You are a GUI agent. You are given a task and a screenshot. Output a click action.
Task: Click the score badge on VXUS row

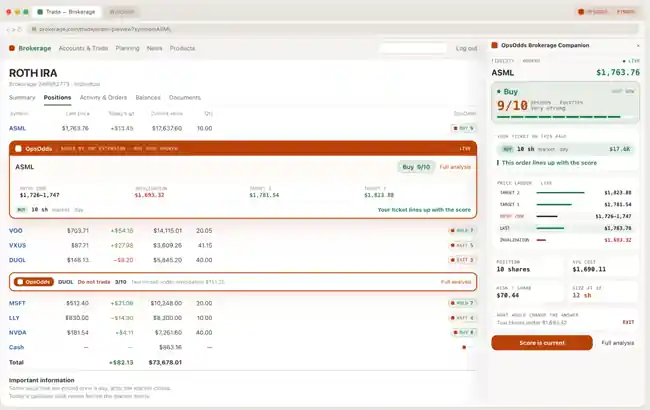tap(462, 245)
